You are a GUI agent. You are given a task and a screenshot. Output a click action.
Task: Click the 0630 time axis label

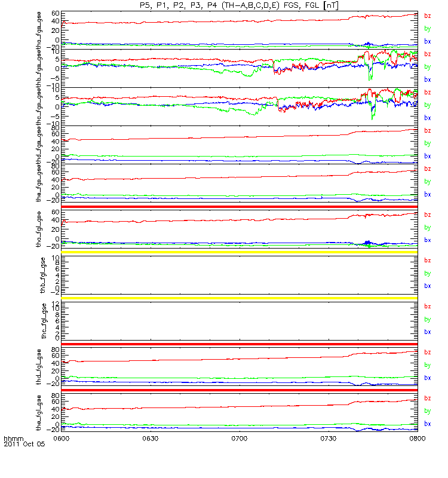[x=151, y=439]
